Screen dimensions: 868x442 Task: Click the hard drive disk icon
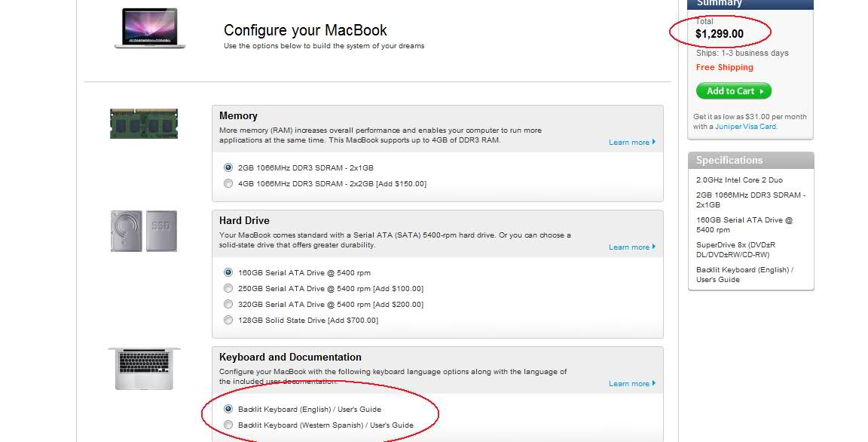126,230
